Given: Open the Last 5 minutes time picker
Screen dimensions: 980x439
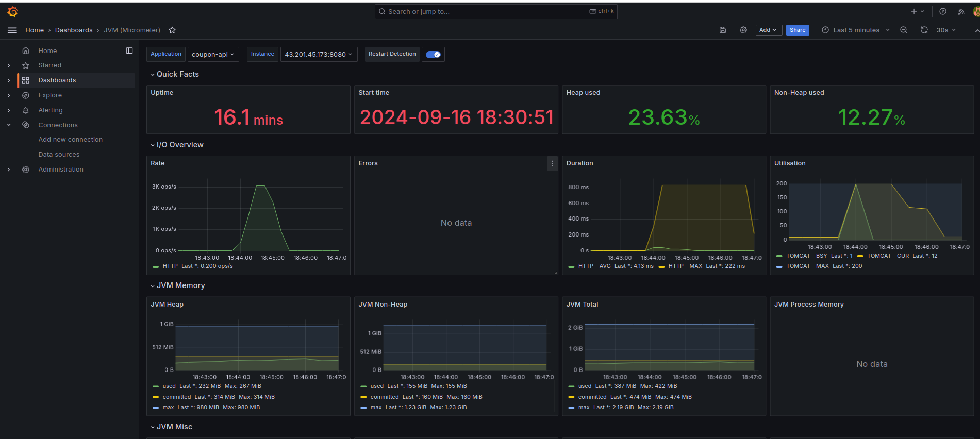Looking at the screenshot, I should [856, 30].
